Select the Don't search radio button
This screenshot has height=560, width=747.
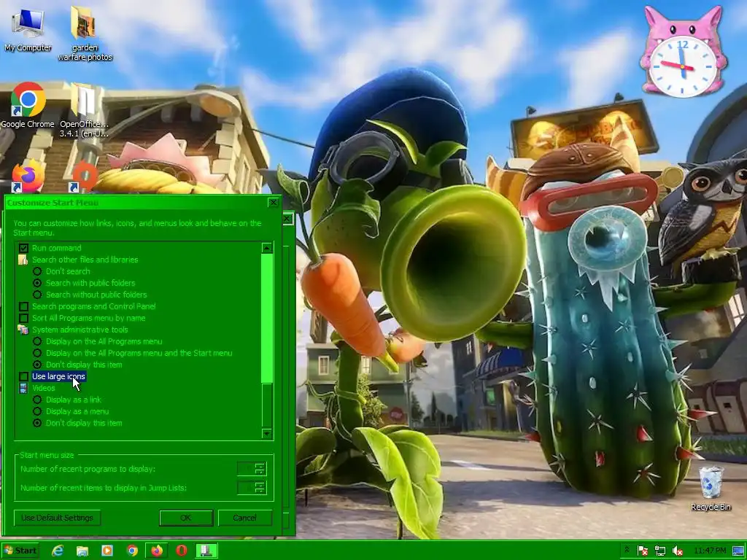click(37, 271)
